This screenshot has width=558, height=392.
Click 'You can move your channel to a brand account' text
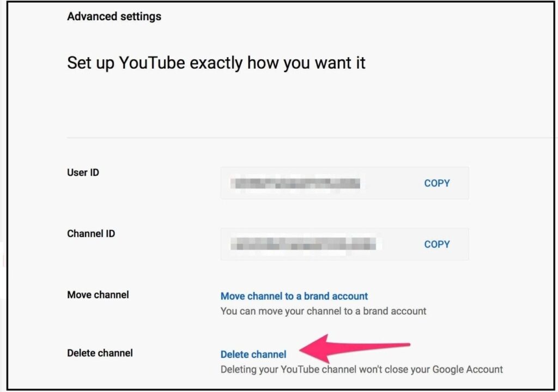(x=323, y=311)
